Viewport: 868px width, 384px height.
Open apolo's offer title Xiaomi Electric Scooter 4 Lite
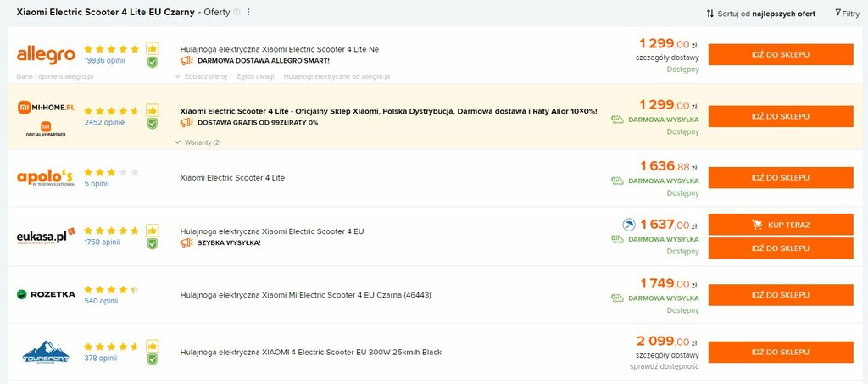[x=232, y=178]
